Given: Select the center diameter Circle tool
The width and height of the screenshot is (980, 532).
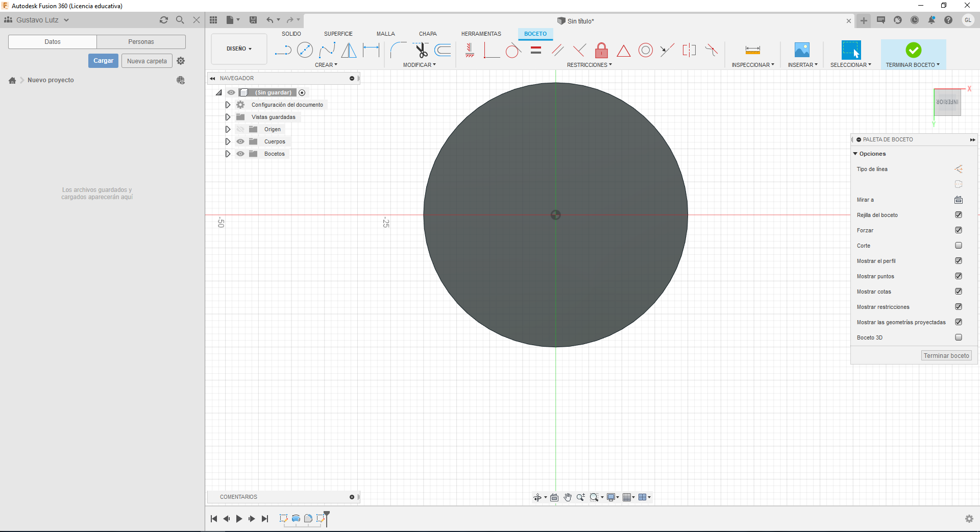Looking at the screenshot, I should pos(305,50).
